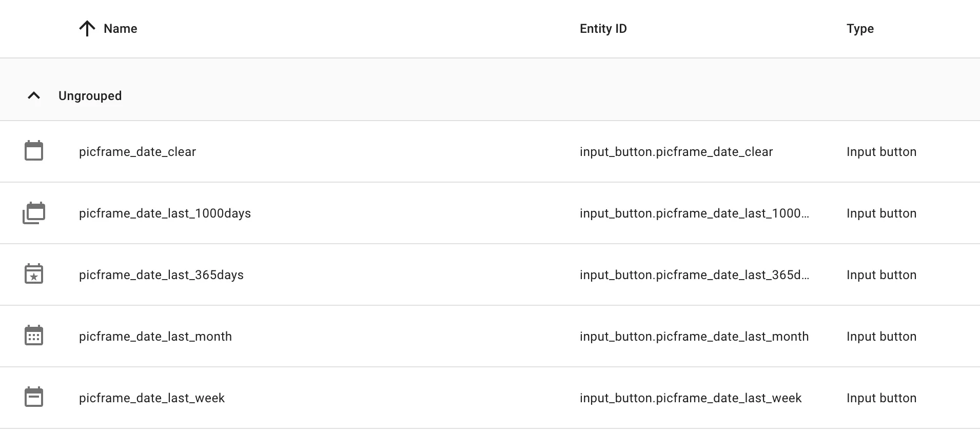Click entity ID input_button.picframe_date_last_week
This screenshot has height=432, width=980.
691,398
